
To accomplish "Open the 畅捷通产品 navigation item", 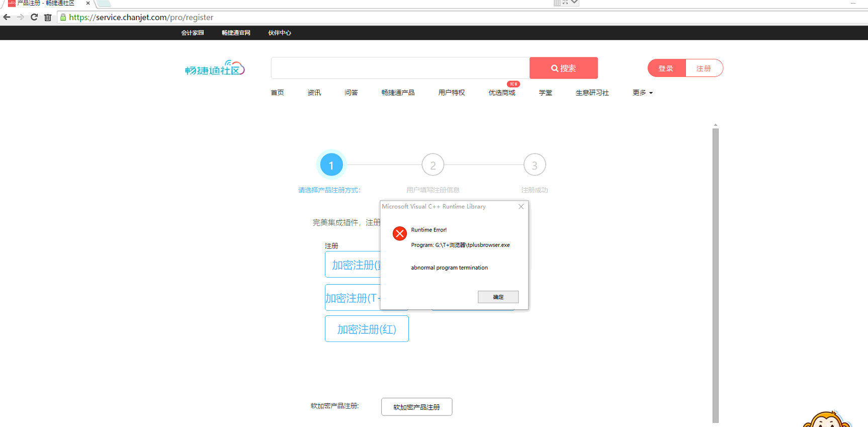I will 398,93.
